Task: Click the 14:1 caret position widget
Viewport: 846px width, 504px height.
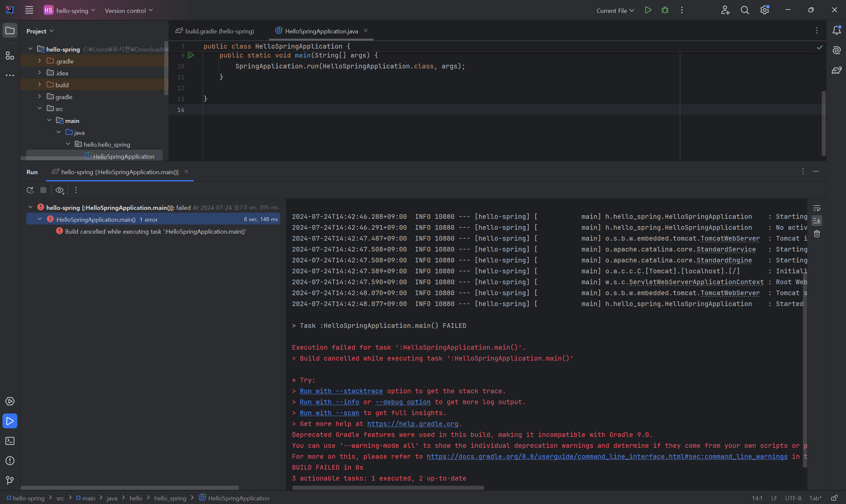Action: (x=757, y=498)
